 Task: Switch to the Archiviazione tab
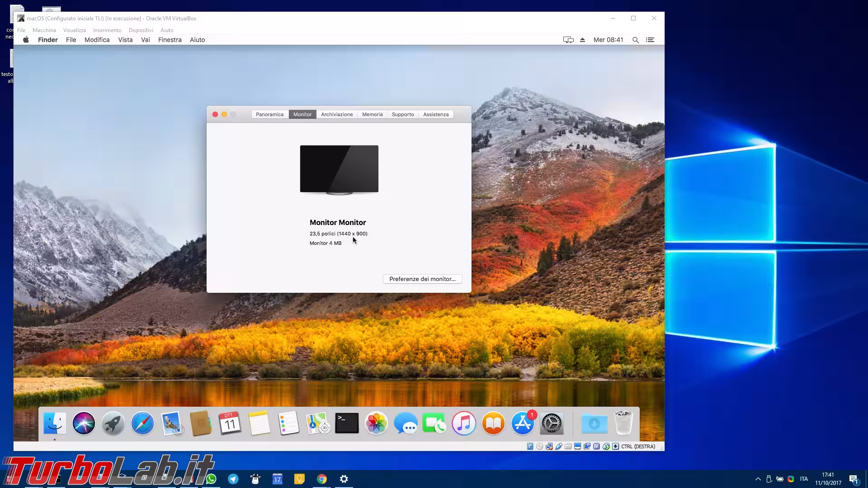[x=337, y=114]
